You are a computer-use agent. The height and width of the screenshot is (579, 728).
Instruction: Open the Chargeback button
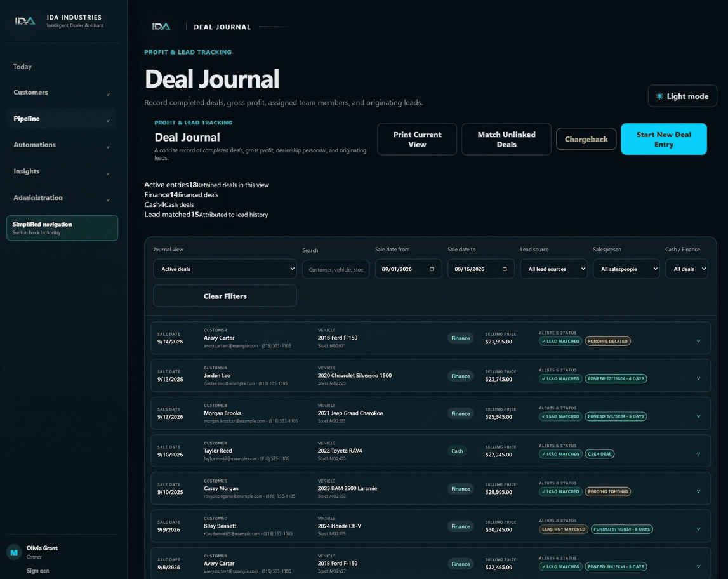(x=586, y=139)
